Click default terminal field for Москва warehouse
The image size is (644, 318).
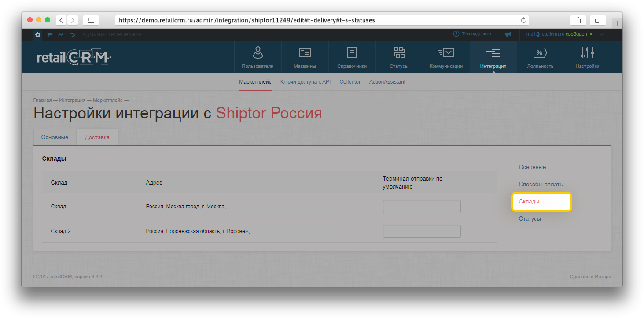421,207
